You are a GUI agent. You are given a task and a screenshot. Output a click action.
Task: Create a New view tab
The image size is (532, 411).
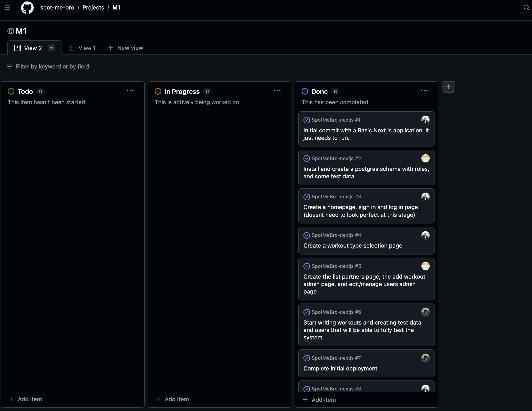tap(125, 48)
